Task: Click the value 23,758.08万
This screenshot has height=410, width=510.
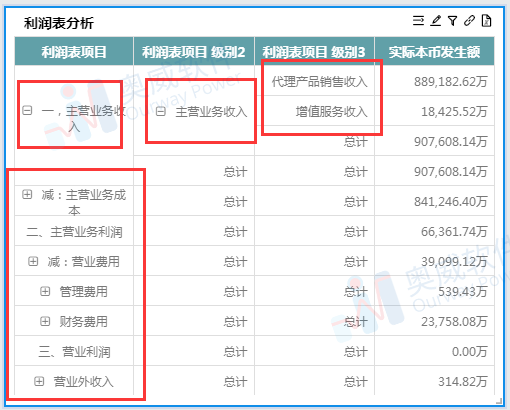Action: coord(454,321)
